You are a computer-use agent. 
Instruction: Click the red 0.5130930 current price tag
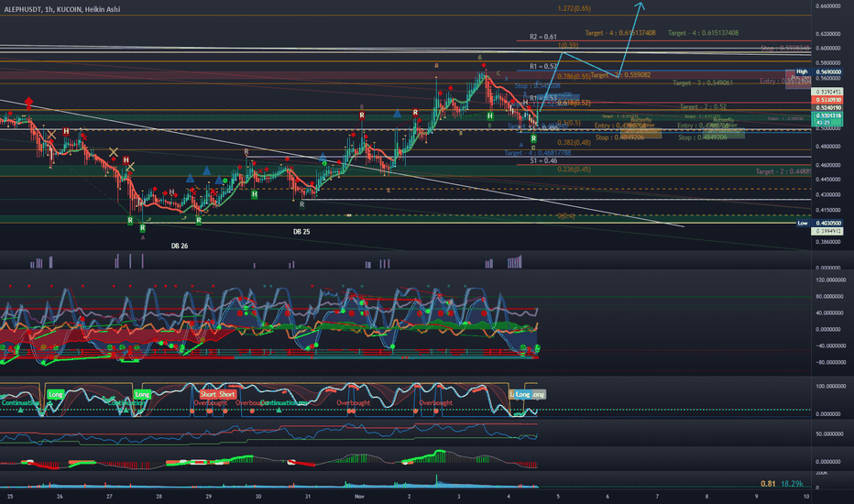tap(827, 100)
